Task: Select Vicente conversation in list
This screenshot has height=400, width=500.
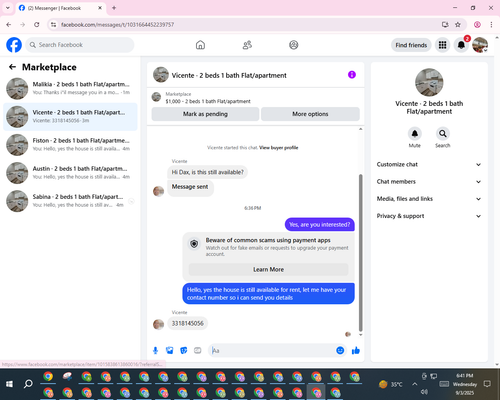Action: point(70,117)
